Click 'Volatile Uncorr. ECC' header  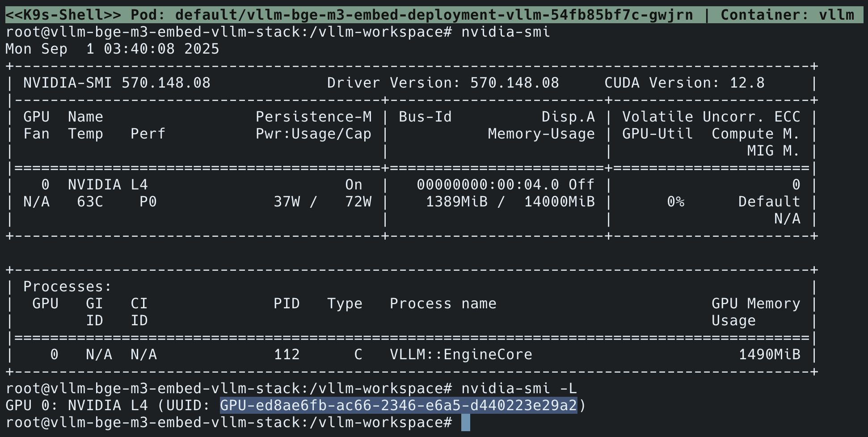pyautogui.click(x=711, y=117)
